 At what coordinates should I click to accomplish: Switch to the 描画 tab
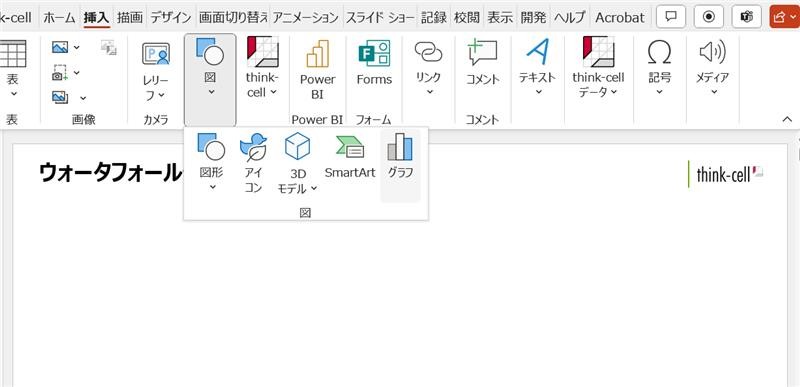130,17
